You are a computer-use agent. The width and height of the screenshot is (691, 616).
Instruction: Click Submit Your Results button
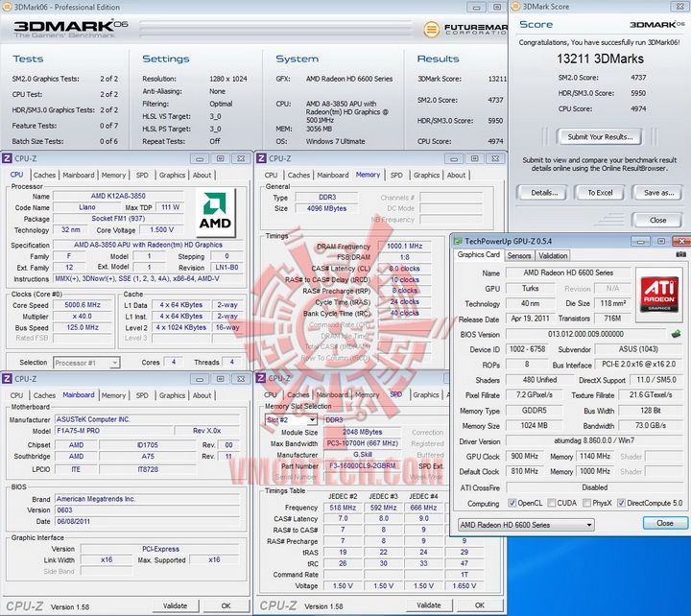coord(600,137)
